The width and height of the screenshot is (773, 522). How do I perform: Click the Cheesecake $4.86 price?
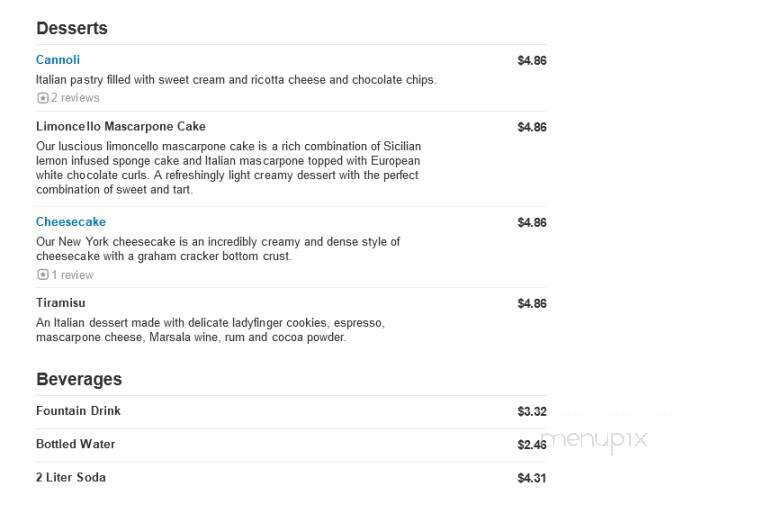coord(532,223)
